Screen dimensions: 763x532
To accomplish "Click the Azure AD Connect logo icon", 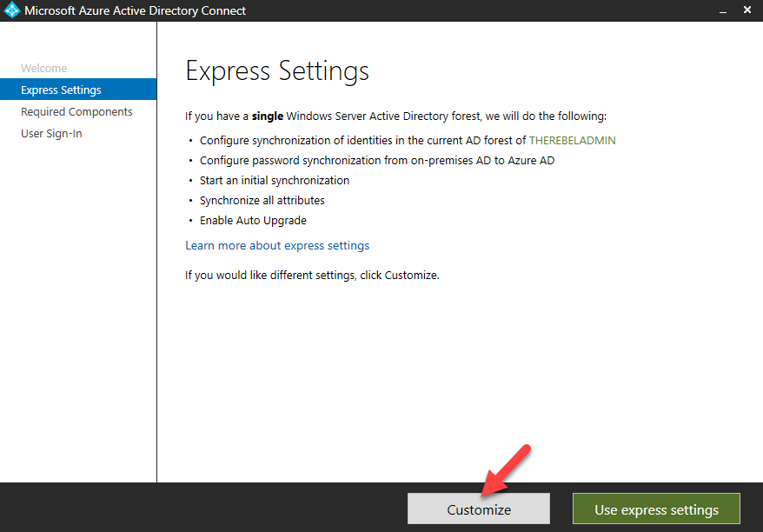I will tap(11, 10).
